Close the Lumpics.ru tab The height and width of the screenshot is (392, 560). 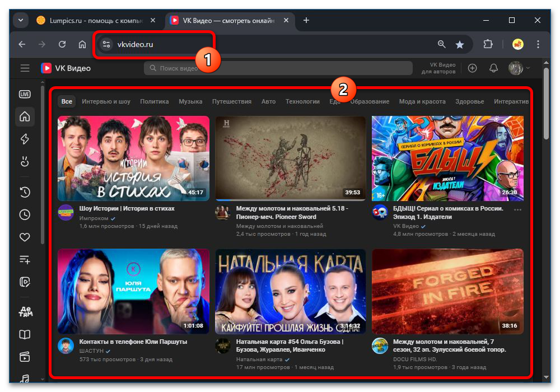153,20
